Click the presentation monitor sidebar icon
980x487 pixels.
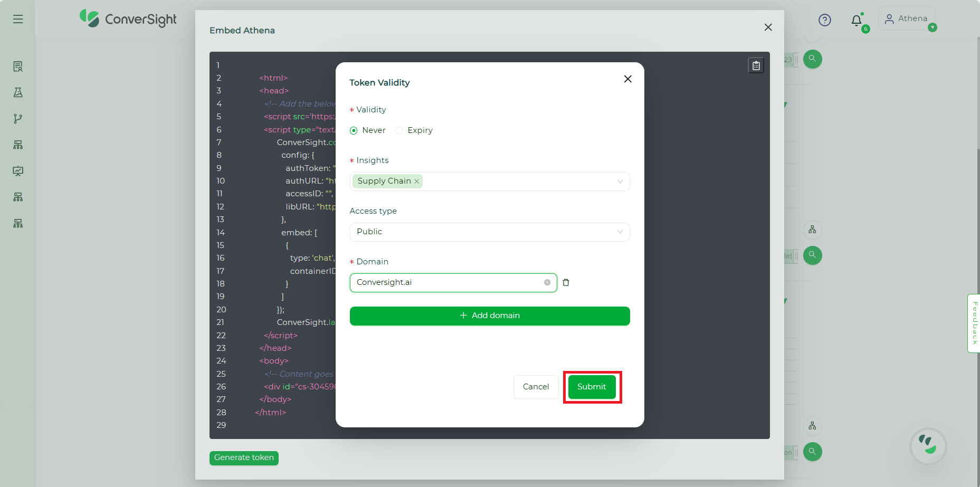tap(18, 171)
